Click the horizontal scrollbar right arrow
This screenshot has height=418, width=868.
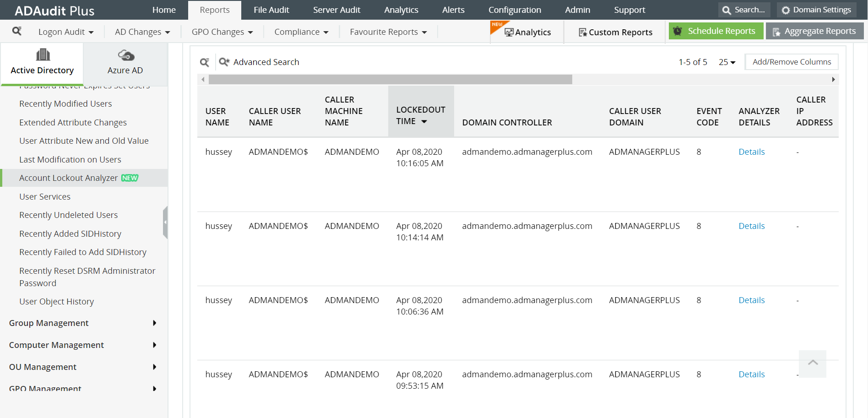pyautogui.click(x=833, y=79)
